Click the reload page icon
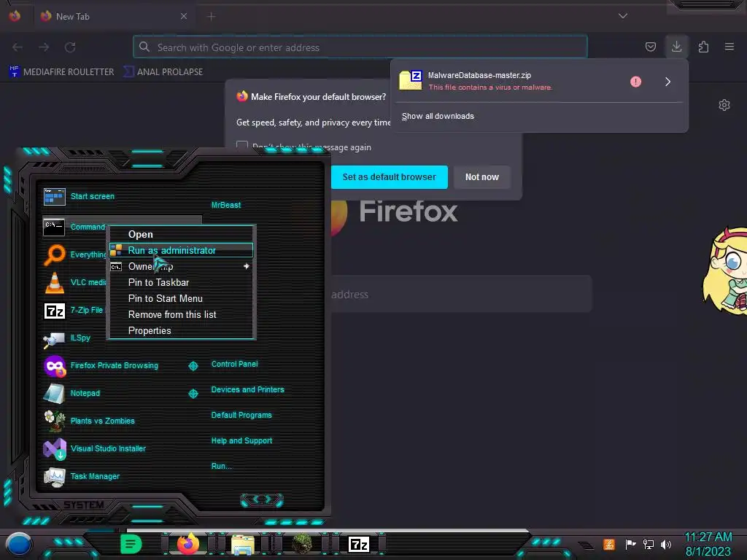 point(70,47)
